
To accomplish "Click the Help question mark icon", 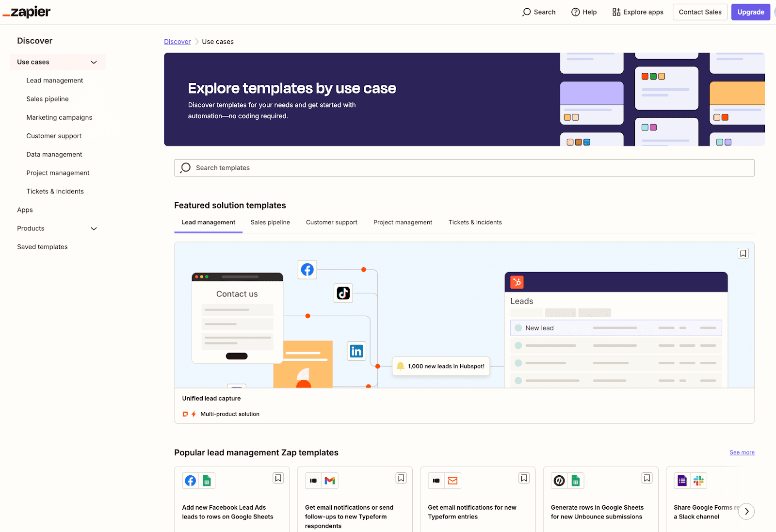I will pyautogui.click(x=576, y=12).
